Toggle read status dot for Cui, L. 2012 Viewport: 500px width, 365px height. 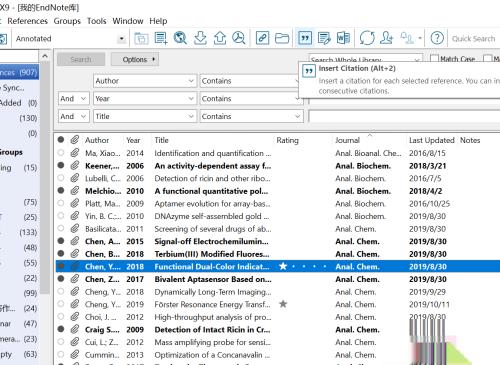click(x=61, y=342)
